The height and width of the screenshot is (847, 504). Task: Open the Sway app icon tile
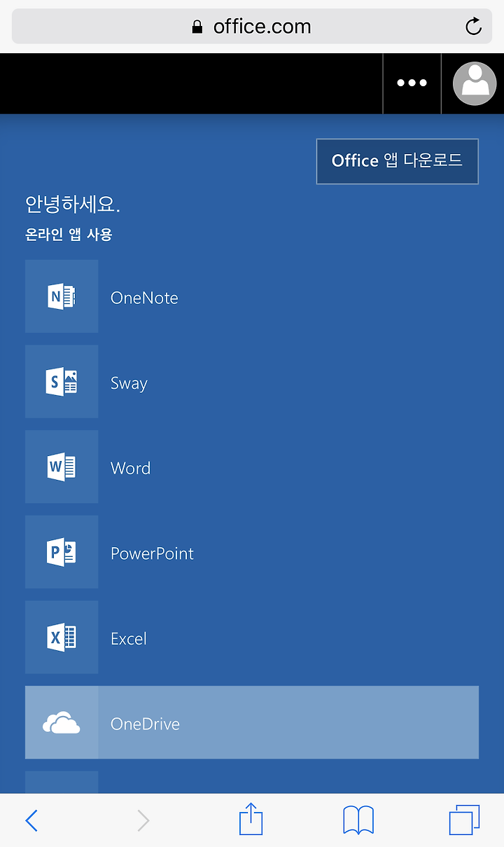click(62, 382)
